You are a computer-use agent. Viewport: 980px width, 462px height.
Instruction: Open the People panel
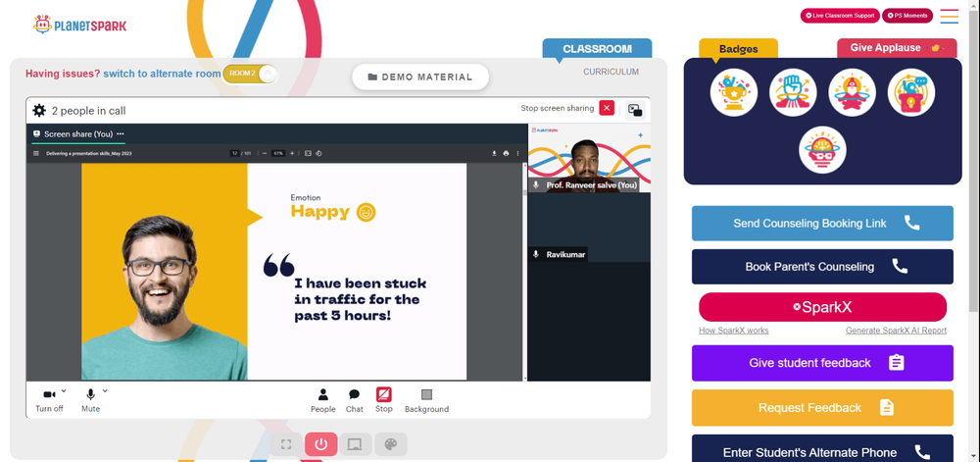click(x=323, y=401)
